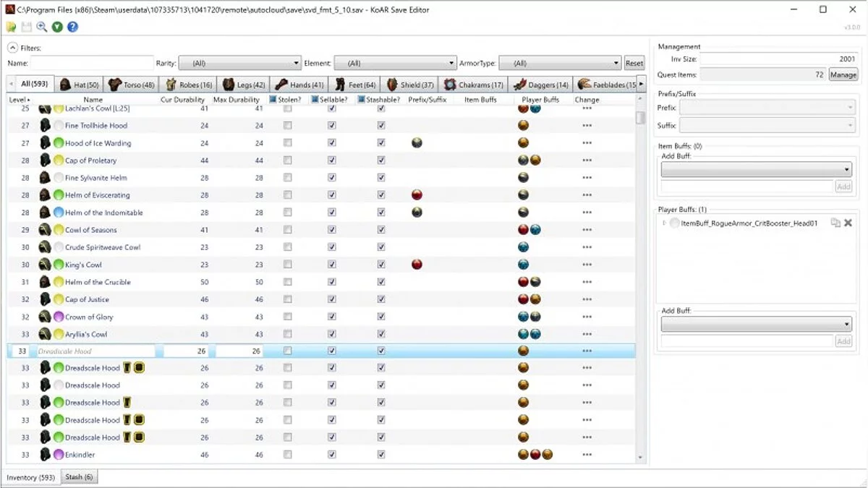Open the Rarity filter dropdown
868x488 pixels.
[239, 64]
